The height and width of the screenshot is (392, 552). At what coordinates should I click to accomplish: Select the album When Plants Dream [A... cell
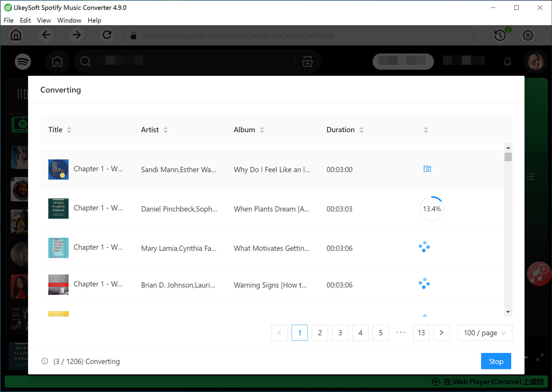pyautogui.click(x=271, y=209)
